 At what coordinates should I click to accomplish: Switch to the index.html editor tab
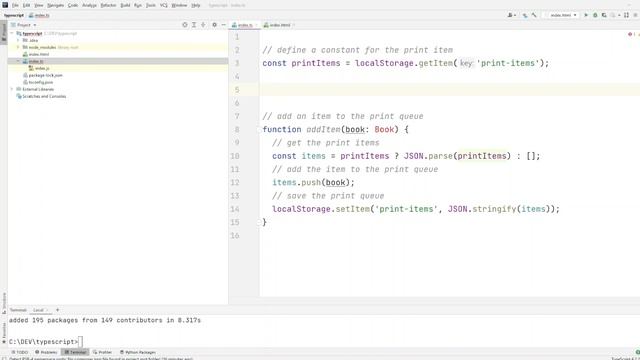[x=279, y=25]
